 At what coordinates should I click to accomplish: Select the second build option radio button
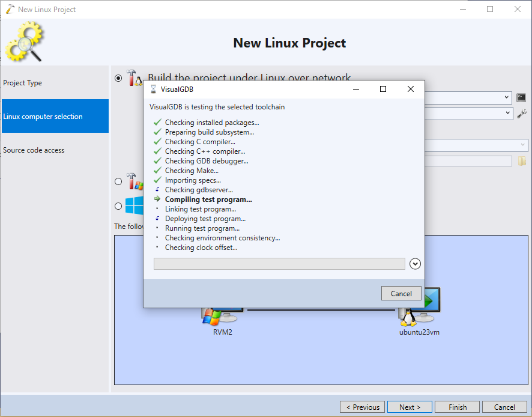pos(118,181)
